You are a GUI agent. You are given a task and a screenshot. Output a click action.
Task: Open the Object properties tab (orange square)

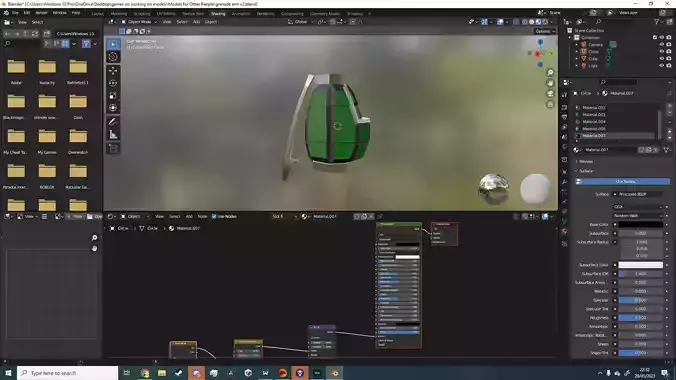(564, 172)
